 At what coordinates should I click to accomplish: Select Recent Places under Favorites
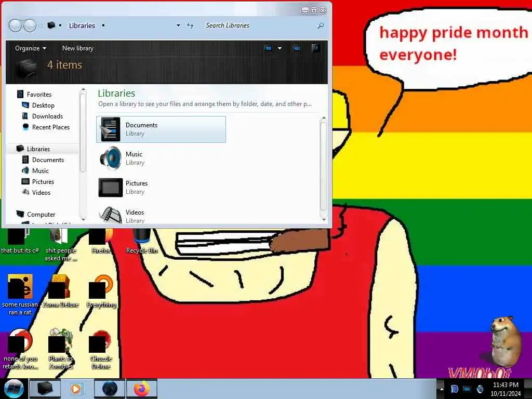pos(50,127)
